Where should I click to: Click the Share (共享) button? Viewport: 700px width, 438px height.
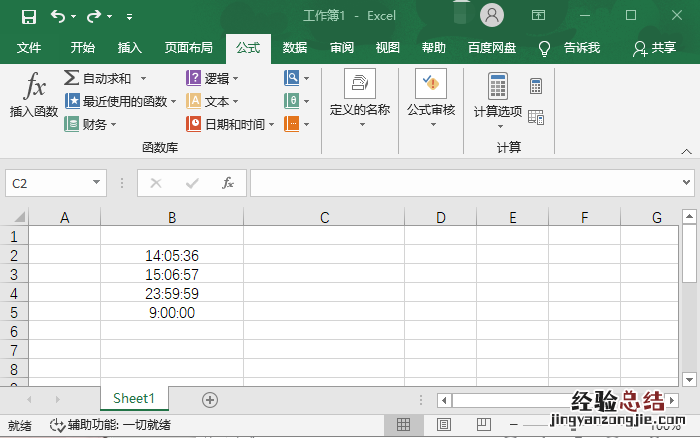click(655, 47)
